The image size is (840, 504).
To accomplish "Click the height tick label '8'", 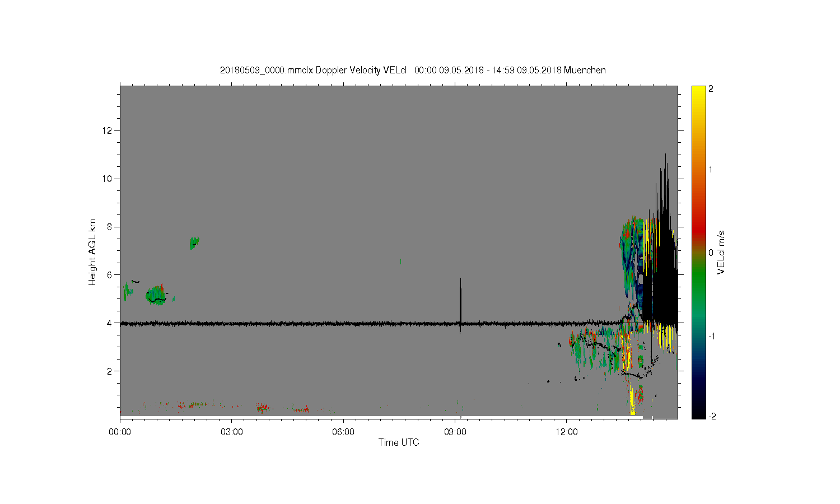I will (x=110, y=227).
